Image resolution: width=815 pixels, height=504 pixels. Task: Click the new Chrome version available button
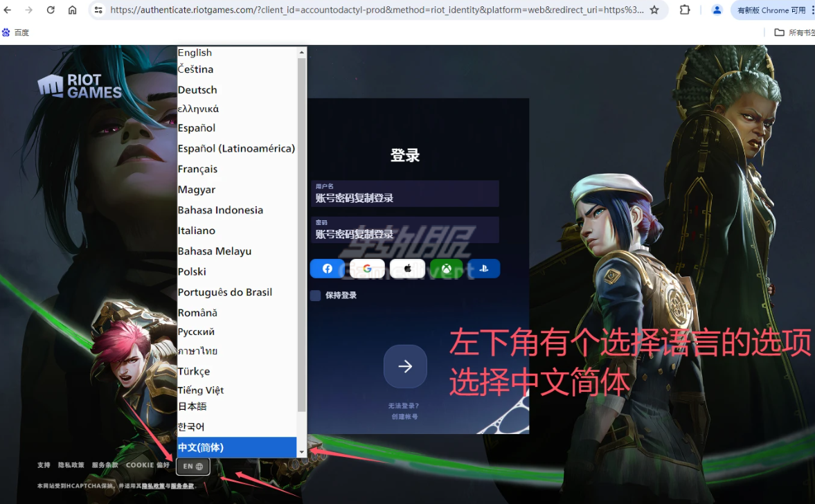771,10
